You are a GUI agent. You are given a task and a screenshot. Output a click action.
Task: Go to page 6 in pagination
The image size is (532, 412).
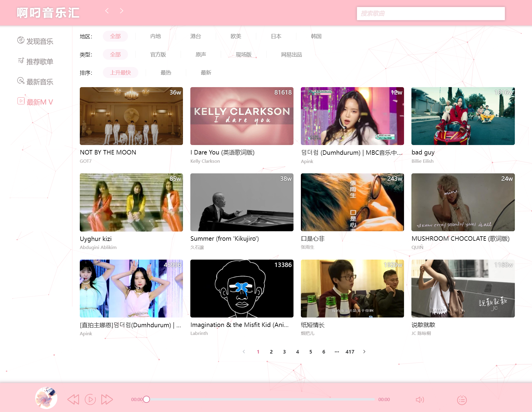pyautogui.click(x=324, y=352)
